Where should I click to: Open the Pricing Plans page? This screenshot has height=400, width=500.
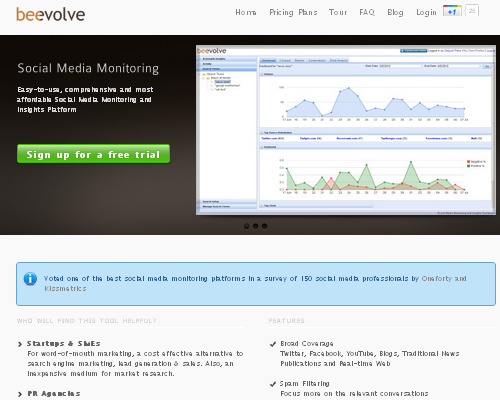[x=293, y=12]
